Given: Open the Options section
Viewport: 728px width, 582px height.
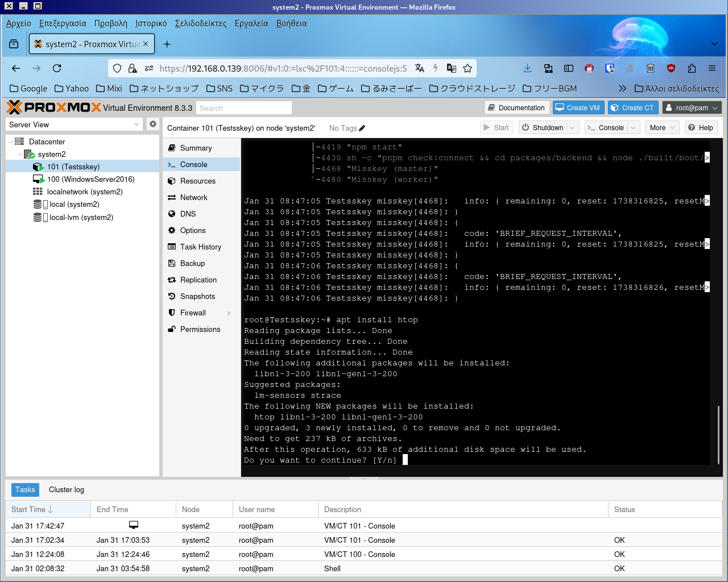Looking at the screenshot, I should point(201,230).
